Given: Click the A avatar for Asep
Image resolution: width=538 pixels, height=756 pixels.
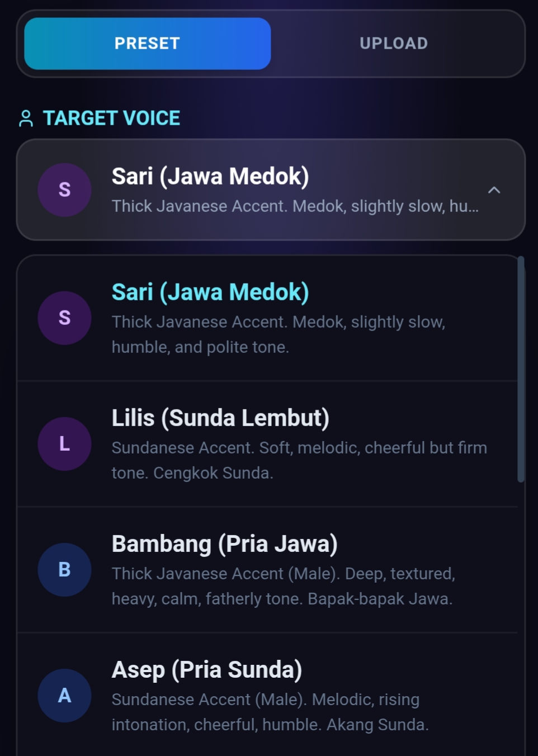Looking at the screenshot, I should coord(64,696).
